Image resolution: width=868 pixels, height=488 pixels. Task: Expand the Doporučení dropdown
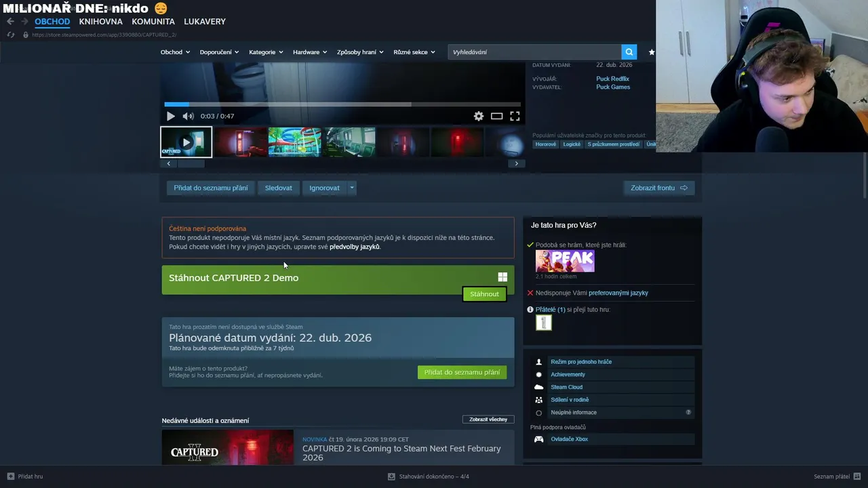(219, 52)
